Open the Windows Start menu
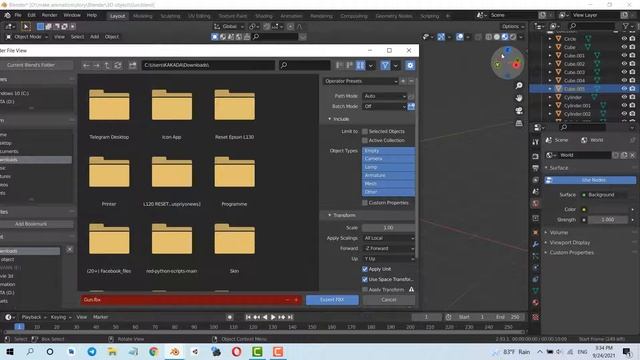This screenshot has height=360, width=640. click(9, 352)
